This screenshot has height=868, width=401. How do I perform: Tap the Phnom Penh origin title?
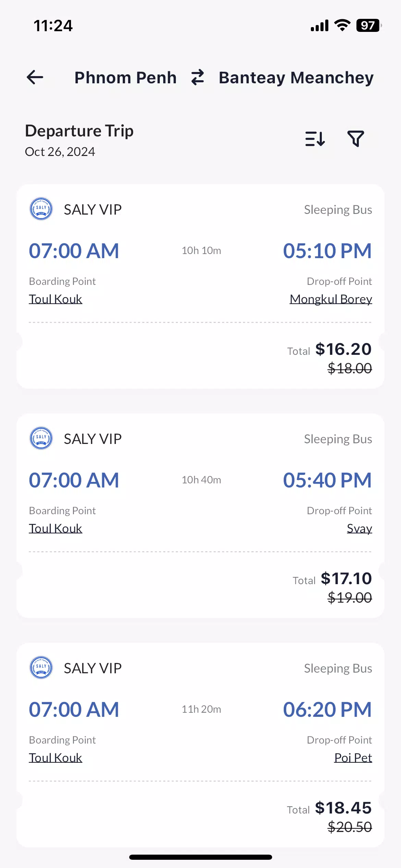(125, 77)
